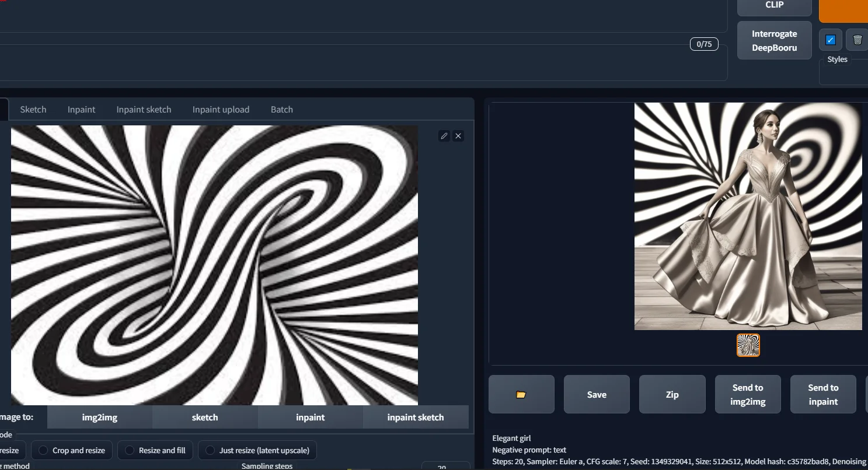The height and width of the screenshot is (470, 868).
Task: Select the Resize and fill radio option
Action: [155, 450]
